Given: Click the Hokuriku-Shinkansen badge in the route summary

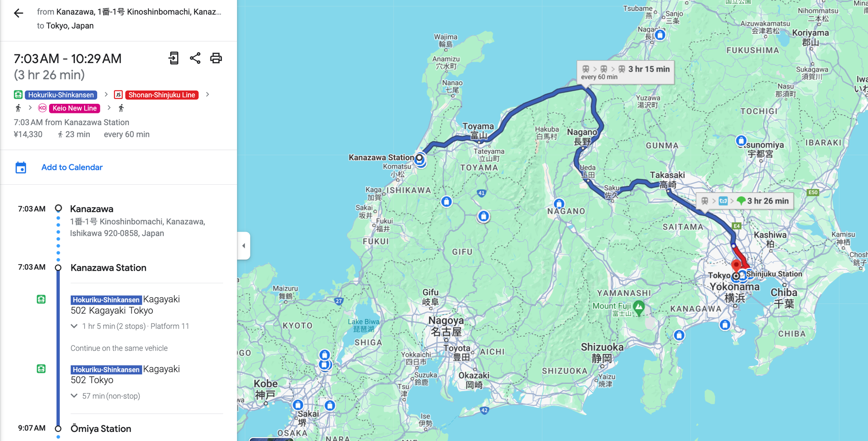Looking at the screenshot, I should tap(61, 95).
